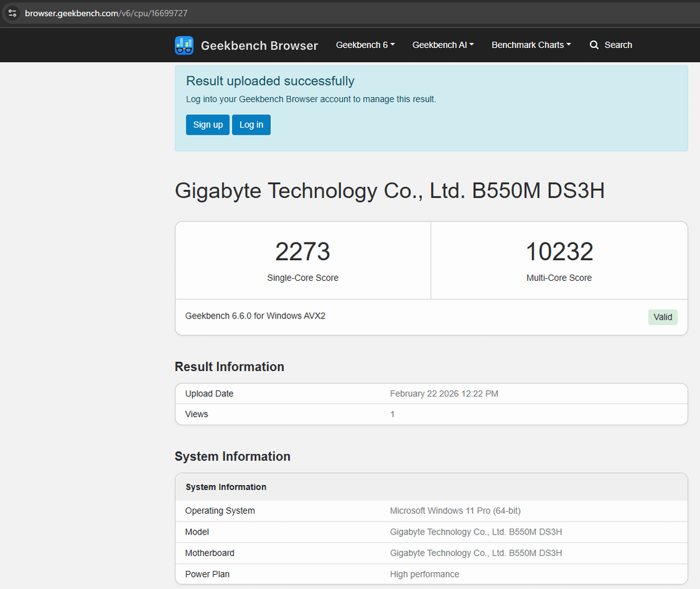Click the Search navigation item
Screen dimensions: 700x589
618,45
